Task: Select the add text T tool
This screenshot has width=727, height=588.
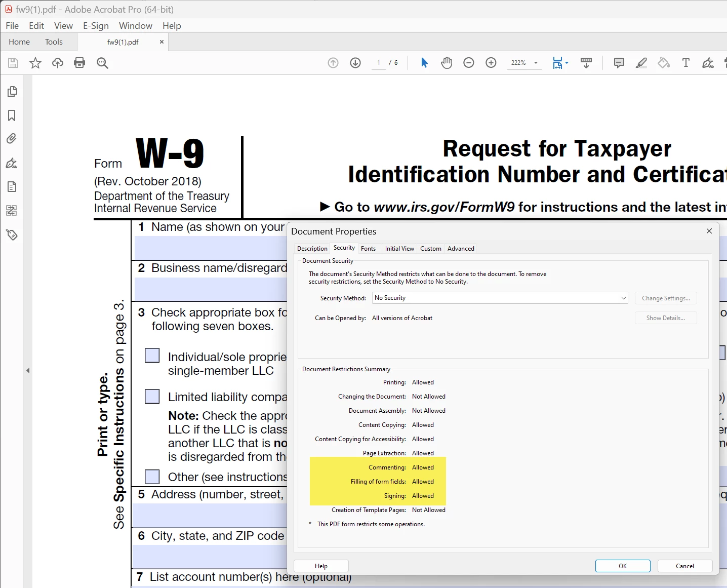Action: 686,63
